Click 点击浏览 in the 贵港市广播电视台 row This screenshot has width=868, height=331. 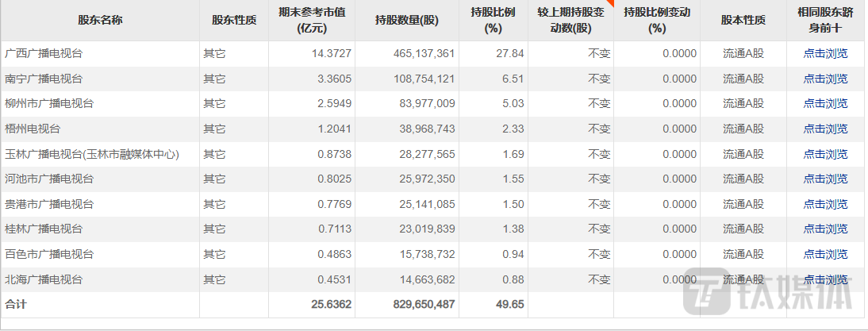(825, 204)
